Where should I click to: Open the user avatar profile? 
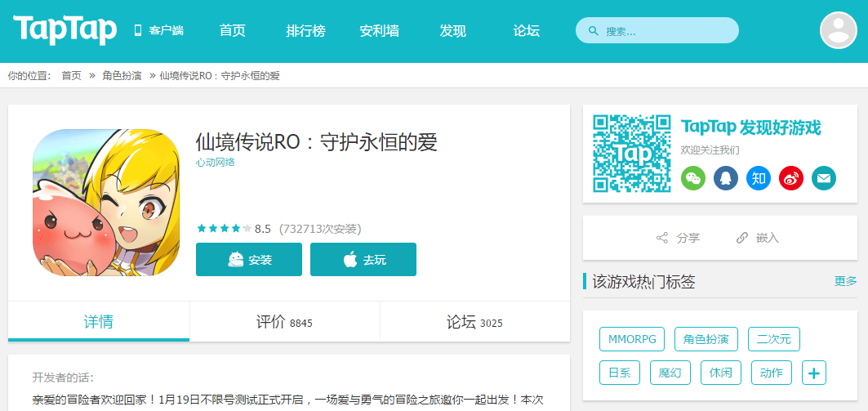click(838, 30)
